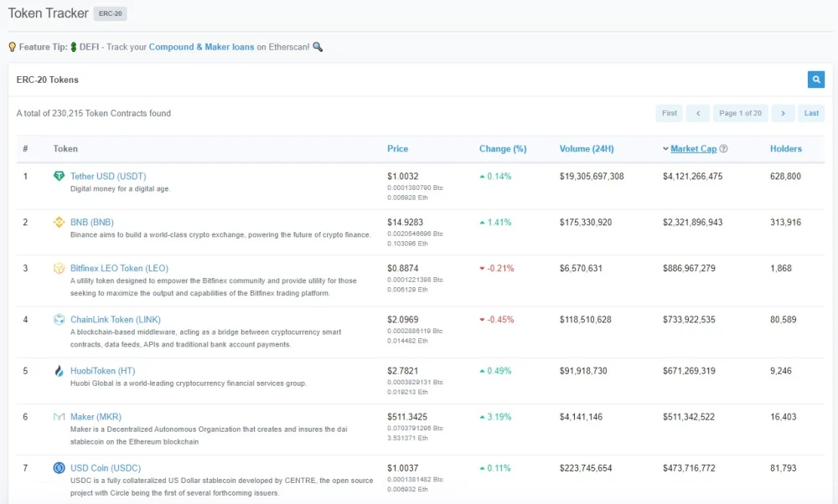Click BNB change 1.41%
The image size is (838, 504).
[x=495, y=222]
